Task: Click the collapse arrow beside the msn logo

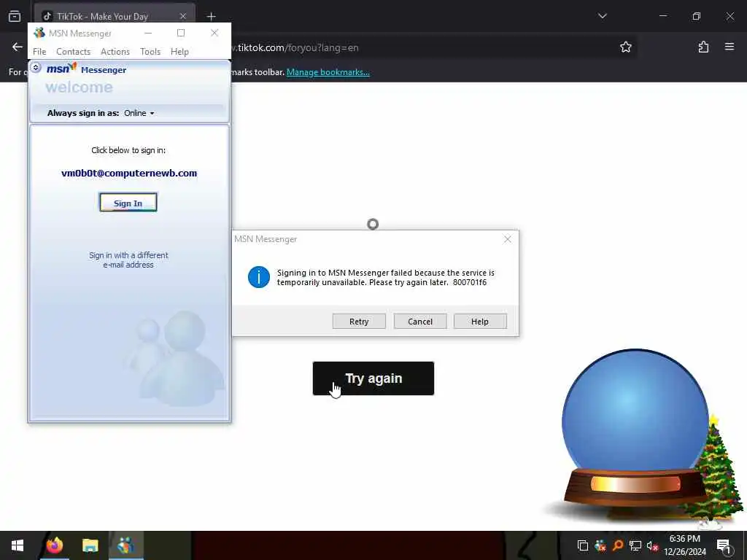Action: 36,68
